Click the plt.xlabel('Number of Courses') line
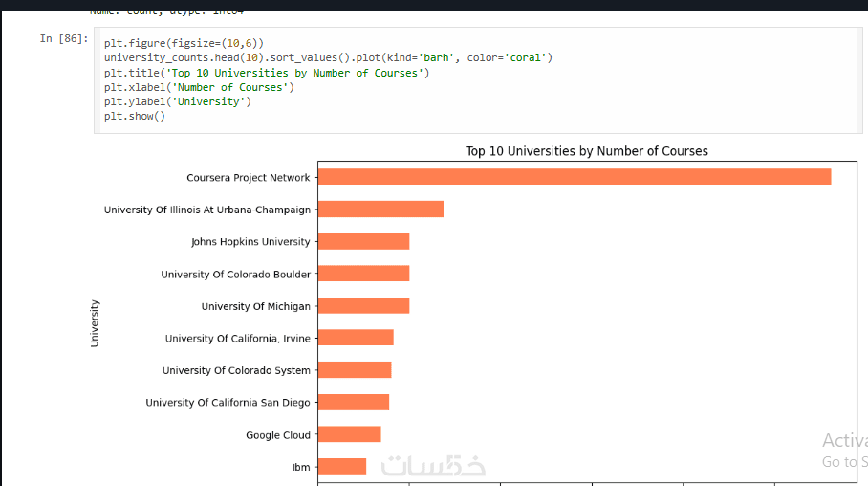 point(199,87)
